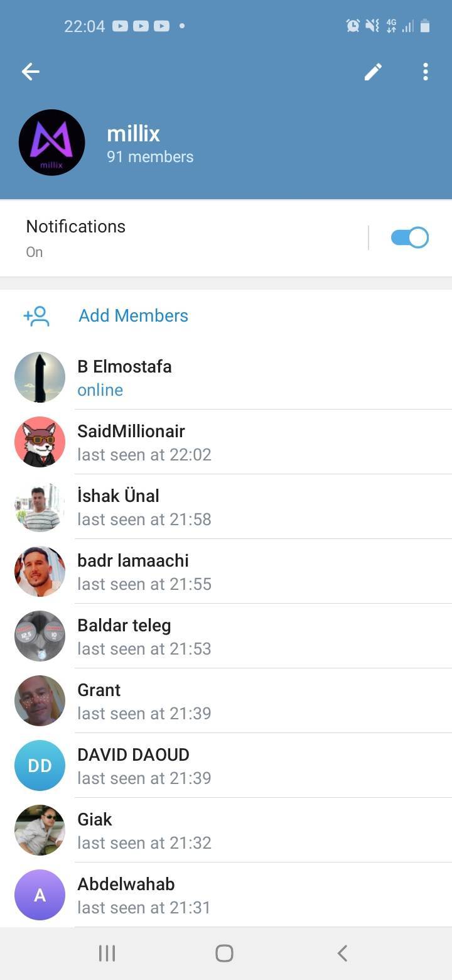452x980 pixels.
Task: Click the add person icon
Action: click(36, 316)
